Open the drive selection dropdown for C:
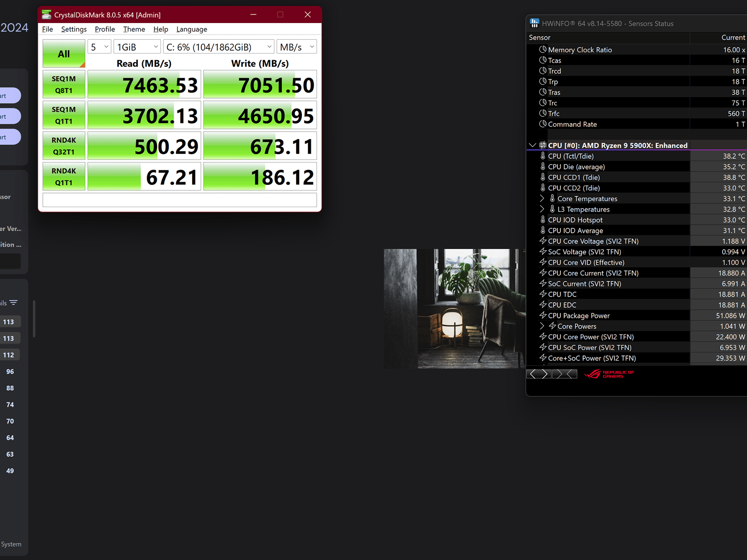747x560 pixels. (219, 47)
